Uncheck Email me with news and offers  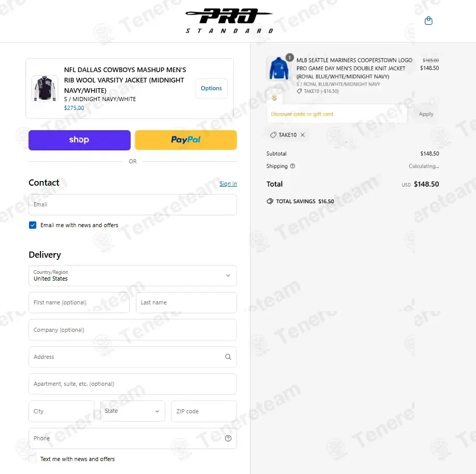tap(33, 225)
